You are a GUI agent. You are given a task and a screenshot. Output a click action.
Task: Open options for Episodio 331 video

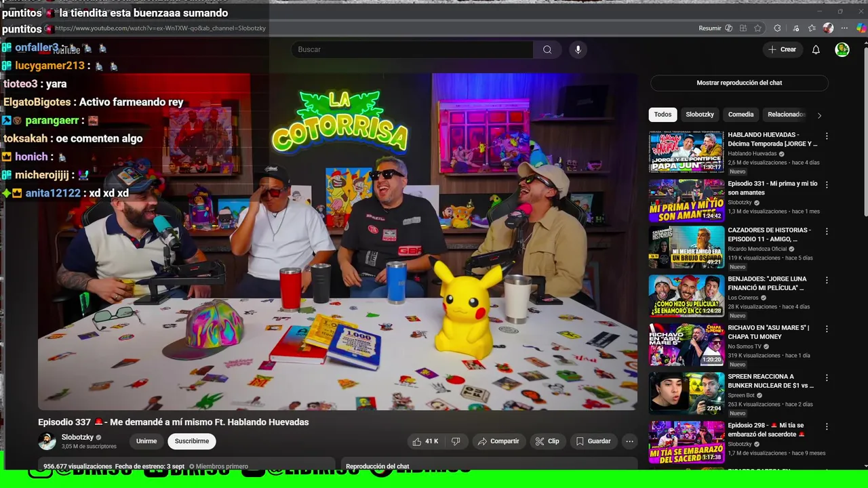(826, 185)
